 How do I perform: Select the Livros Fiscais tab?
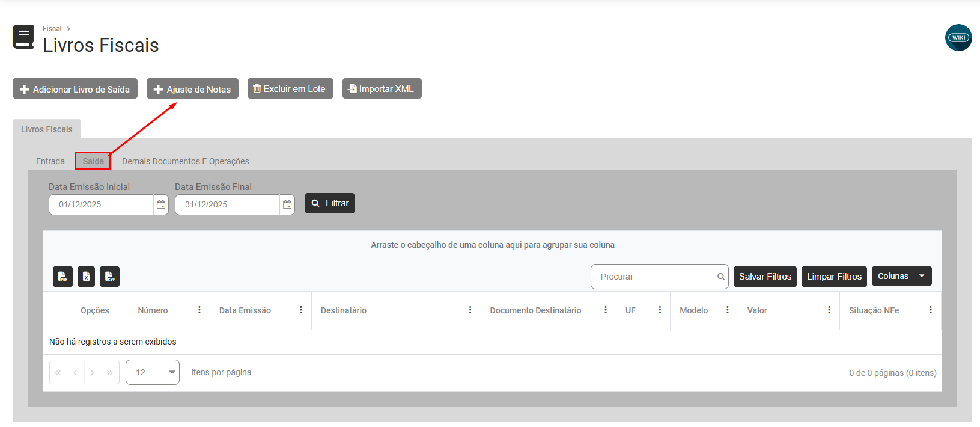47,129
